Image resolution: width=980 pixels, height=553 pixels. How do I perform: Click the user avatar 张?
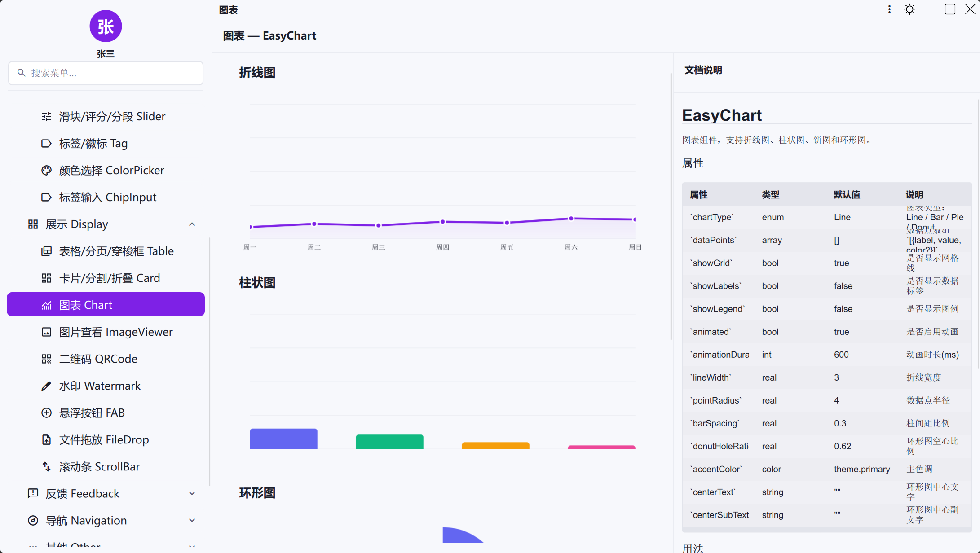click(106, 26)
